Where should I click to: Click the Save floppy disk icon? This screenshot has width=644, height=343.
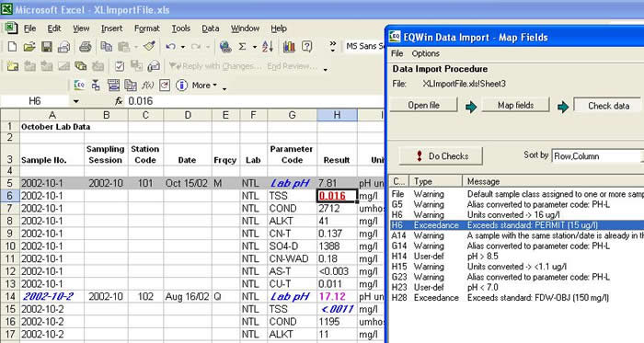pos(46,47)
